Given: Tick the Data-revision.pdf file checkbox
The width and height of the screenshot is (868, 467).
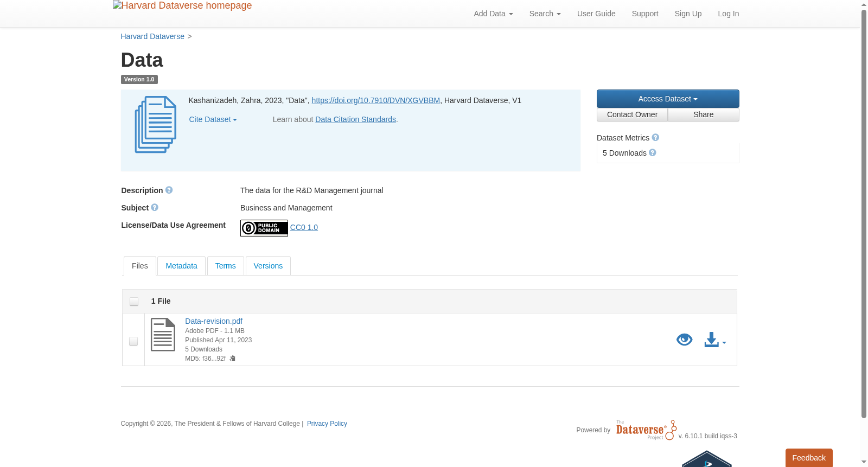Looking at the screenshot, I should pyautogui.click(x=133, y=341).
